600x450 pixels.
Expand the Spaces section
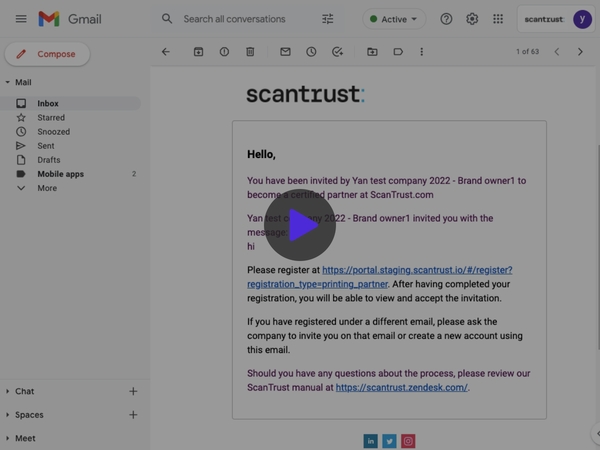click(x=7, y=415)
